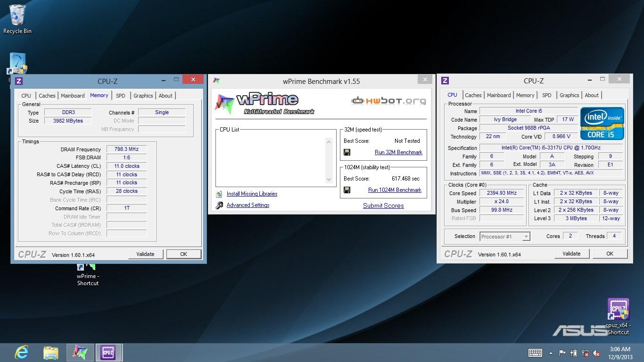Click the wPrime window title bar icon
This screenshot has height=362, width=644.
click(217, 81)
